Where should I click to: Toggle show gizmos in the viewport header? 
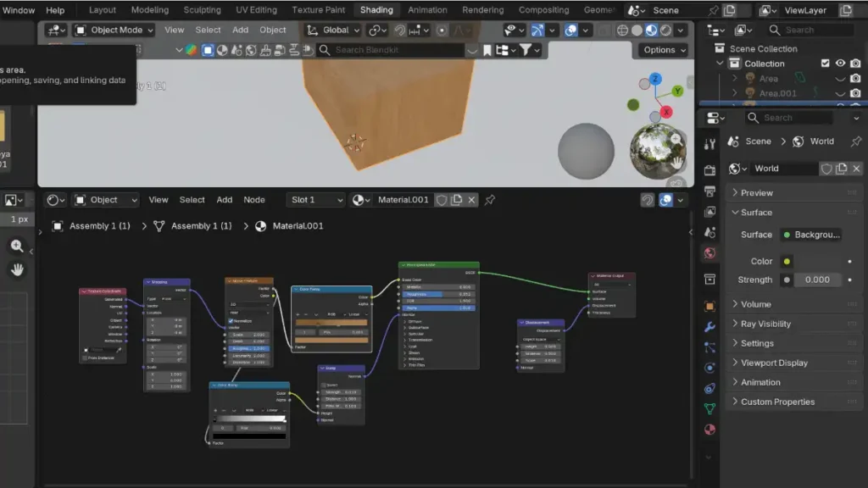(537, 30)
